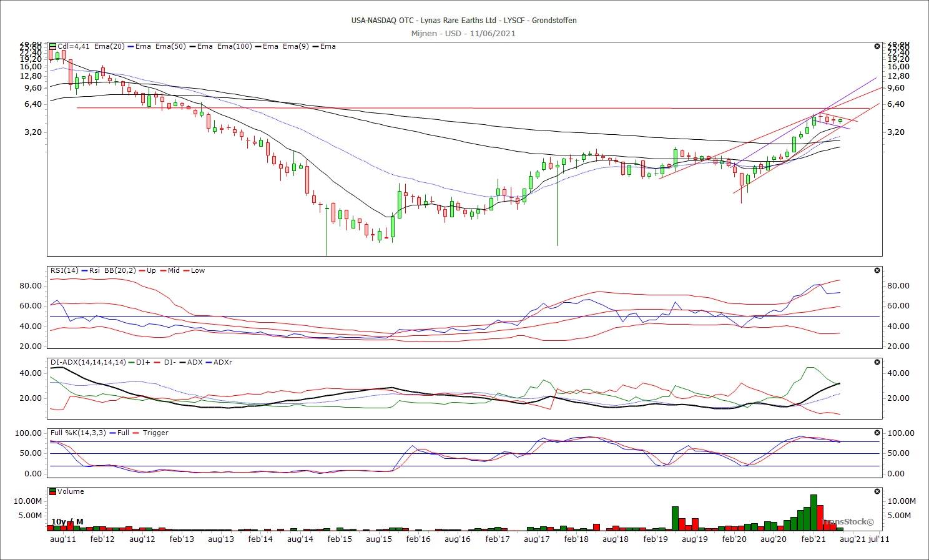Select the Ema(100) legend entry
Screen dimensions: 929x560
(235, 46)
